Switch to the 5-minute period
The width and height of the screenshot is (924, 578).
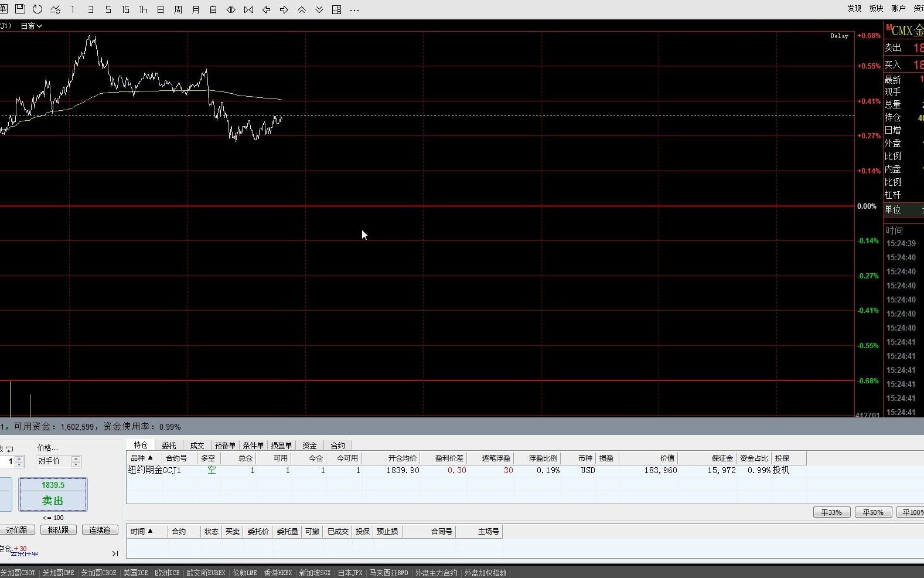108,9
